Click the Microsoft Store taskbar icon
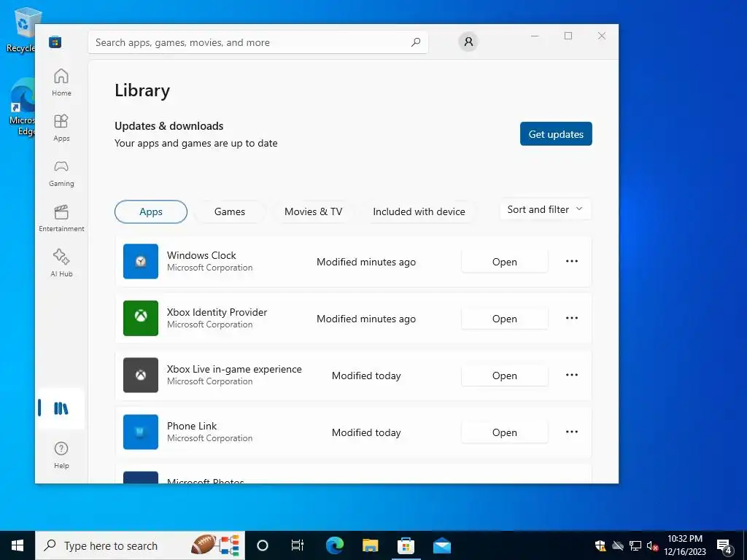The width and height of the screenshot is (747, 560). pos(406,545)
